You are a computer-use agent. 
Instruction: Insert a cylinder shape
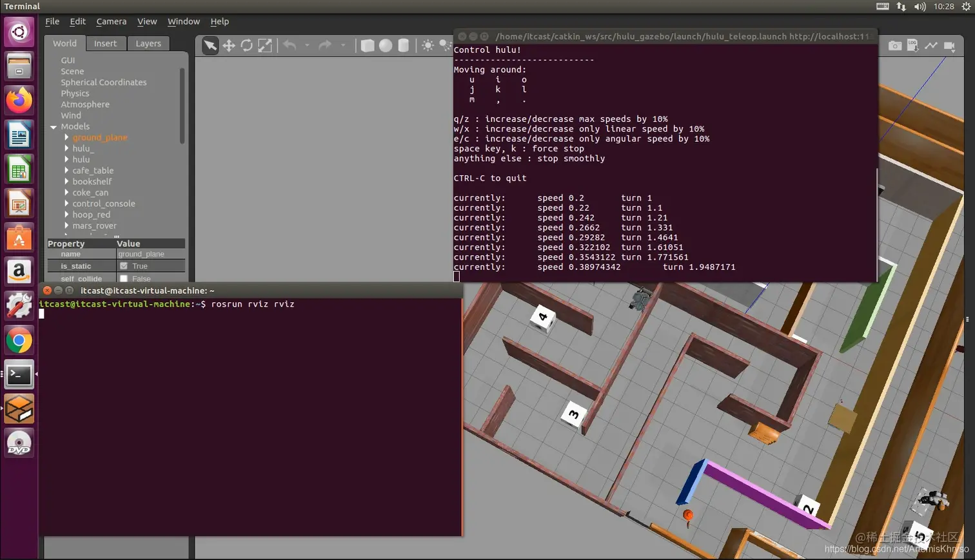point(403,46)
